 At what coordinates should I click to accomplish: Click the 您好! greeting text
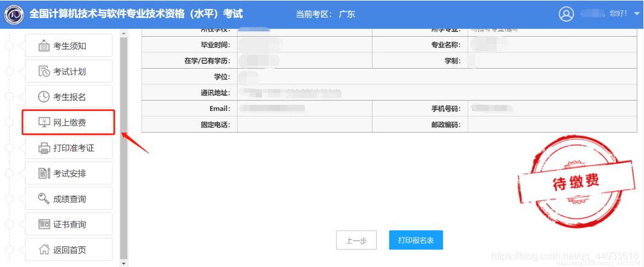pos(618,13)
